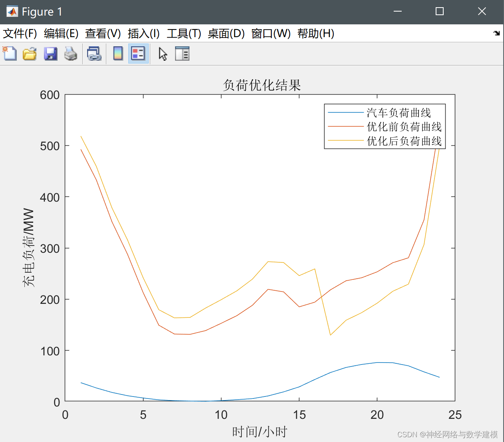This screenshot has height=442, width=504.
Task: Select legend entry 优化后负荷曲线
Action: pyautogui.click(x=404, y=141)
